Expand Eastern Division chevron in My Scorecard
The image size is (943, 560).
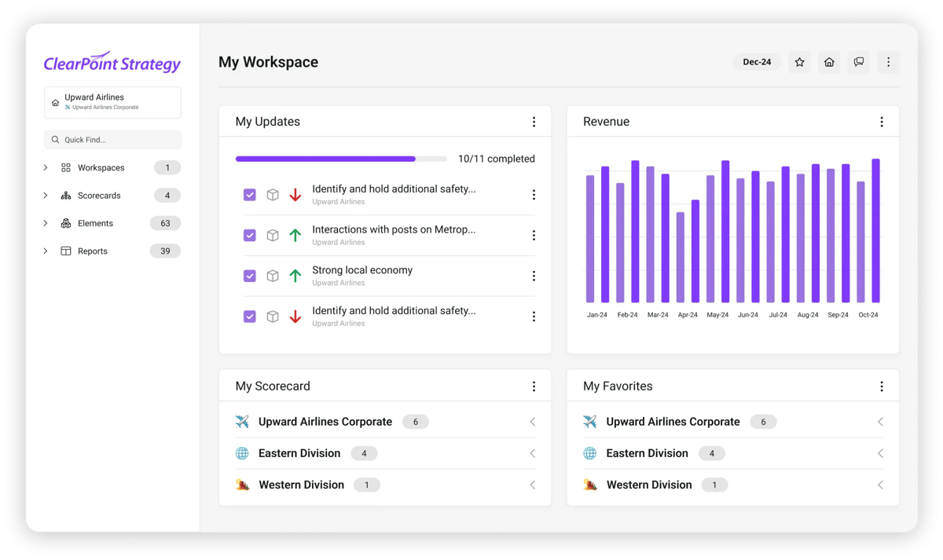(x=533, y=453)
